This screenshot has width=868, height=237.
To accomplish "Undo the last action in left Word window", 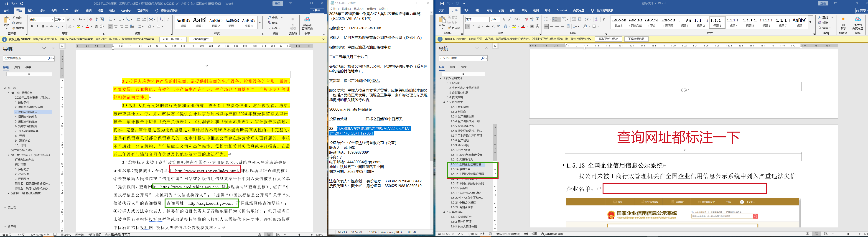I will [x=13, y=3].
